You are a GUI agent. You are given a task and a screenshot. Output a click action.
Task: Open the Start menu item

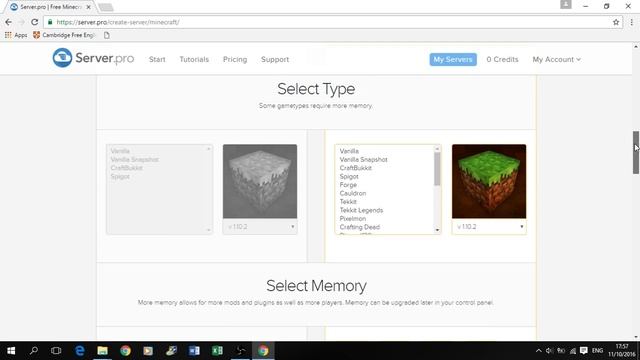(157, 60)
